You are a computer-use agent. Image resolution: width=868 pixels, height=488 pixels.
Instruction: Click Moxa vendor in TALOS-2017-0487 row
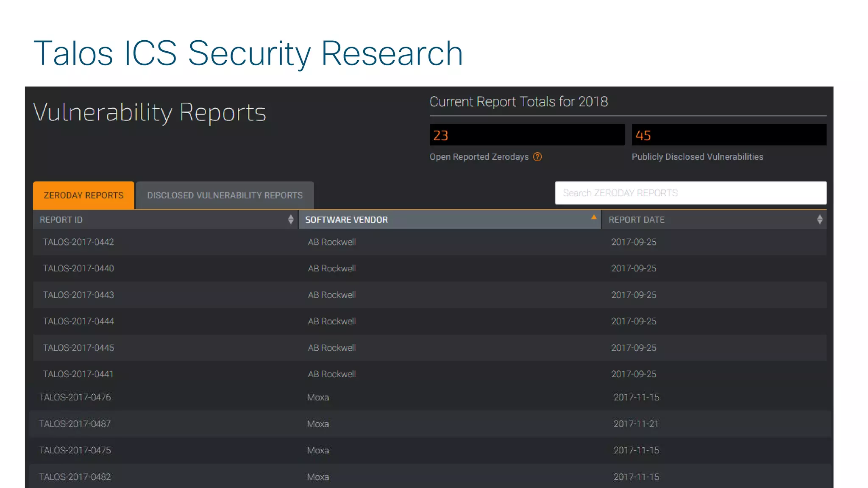point(318,424)
